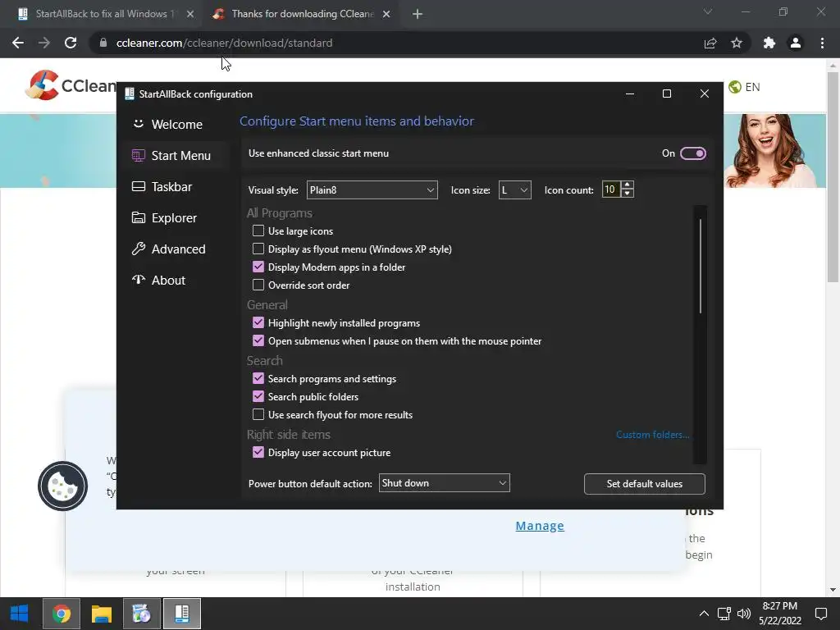Switch to the CCleaner download tab
840x630 pixels.
tap(302, 14)
